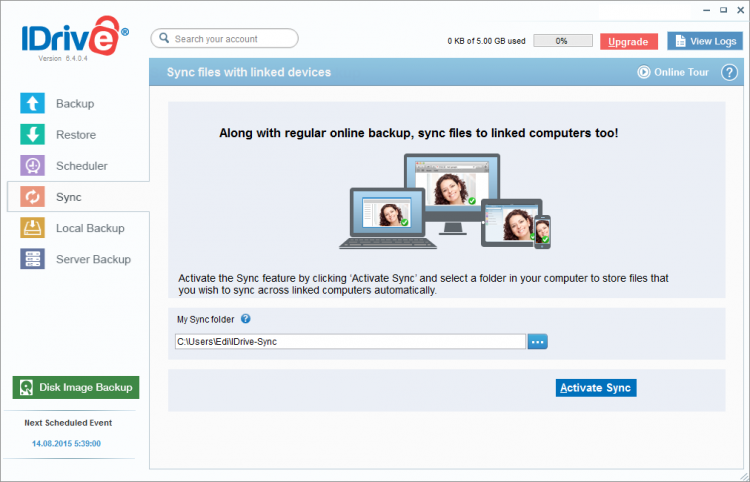Click the IDrive logo

click(x=75, y=37)
